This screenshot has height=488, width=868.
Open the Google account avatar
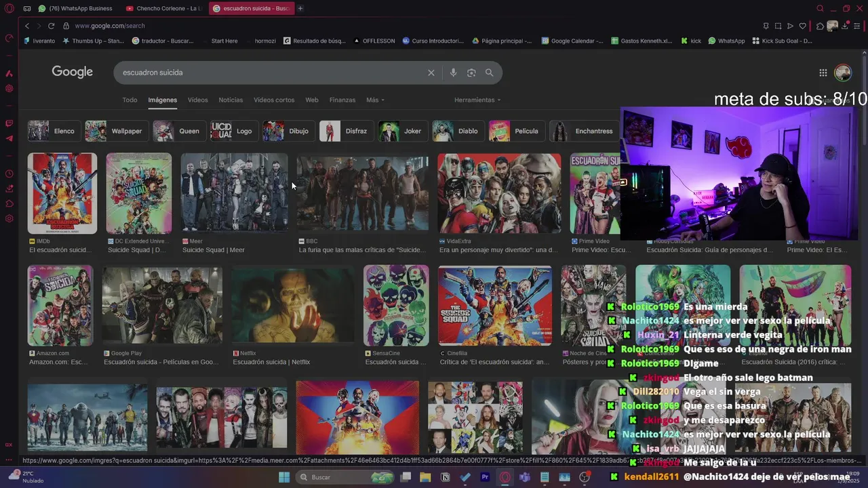tap(843, 73)
